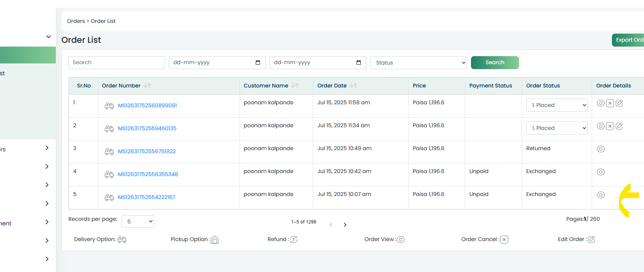644x272 pixels.
Task: Click the second dd-mm-yyyy date field
Action: 318,63
